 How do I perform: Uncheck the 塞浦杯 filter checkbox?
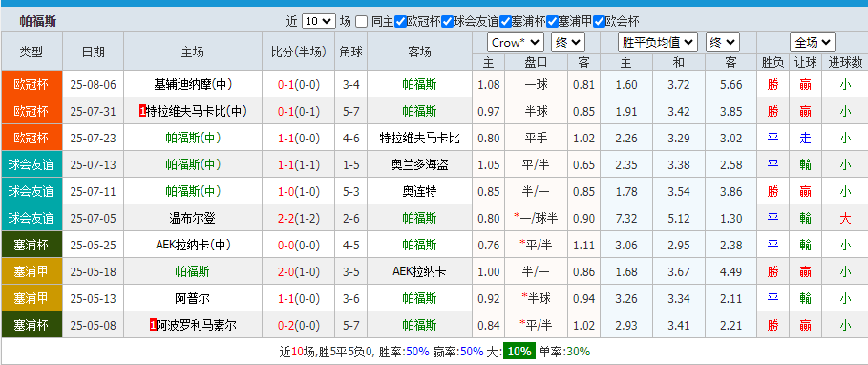[x=505, y=22]
